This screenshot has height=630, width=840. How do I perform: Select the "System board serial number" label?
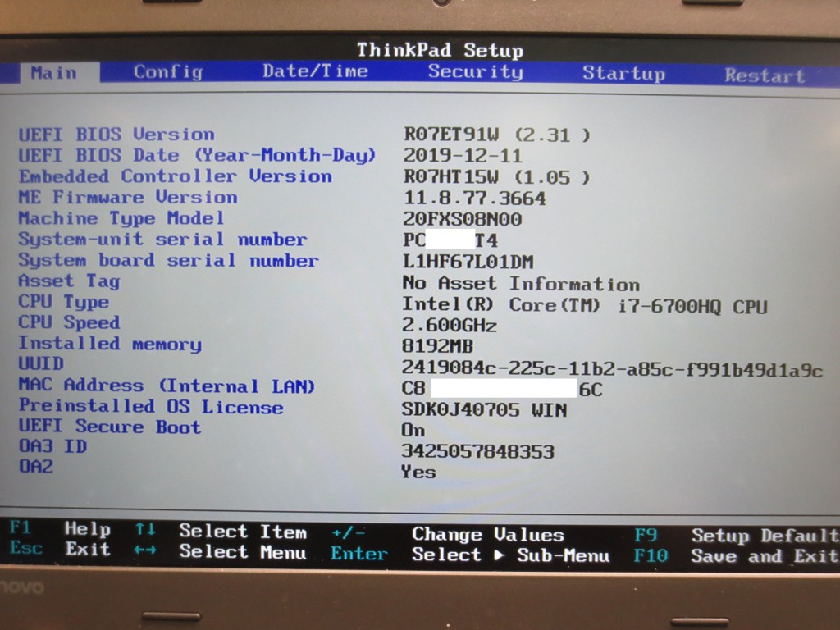tap(169, 260)
